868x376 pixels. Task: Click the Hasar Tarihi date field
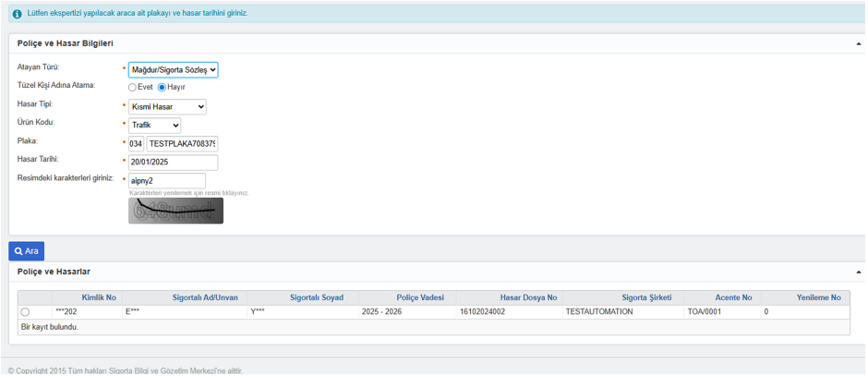[x=173, y=163]
